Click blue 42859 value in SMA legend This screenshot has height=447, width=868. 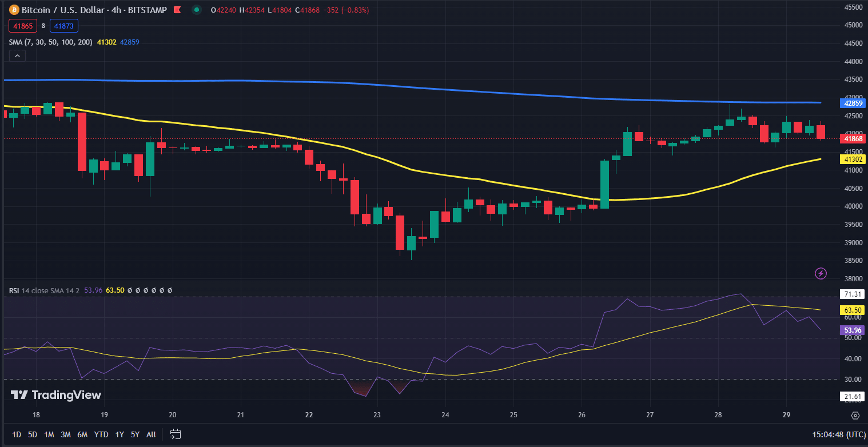point(129,42)
